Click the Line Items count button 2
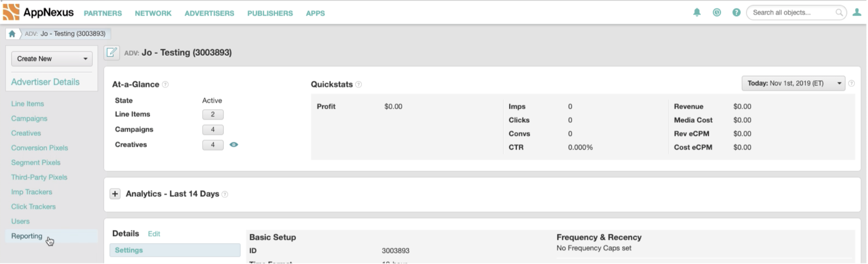Screen dimensions: 868x264 [x=213, y=115]
